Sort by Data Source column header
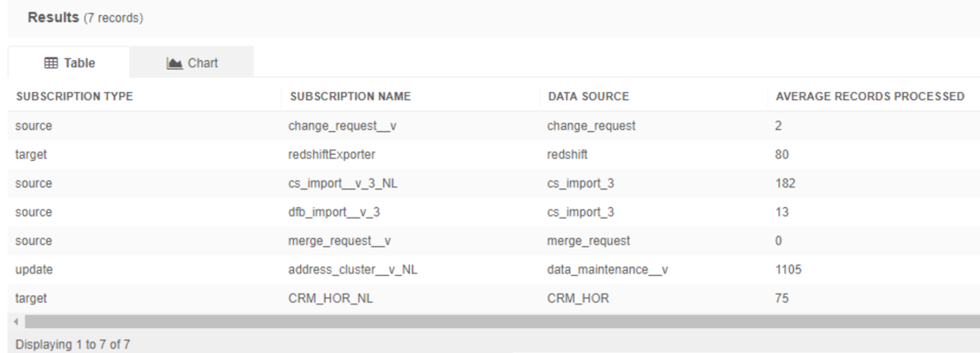Viewport: 980px width, 353px height. [x=588, y=96]
